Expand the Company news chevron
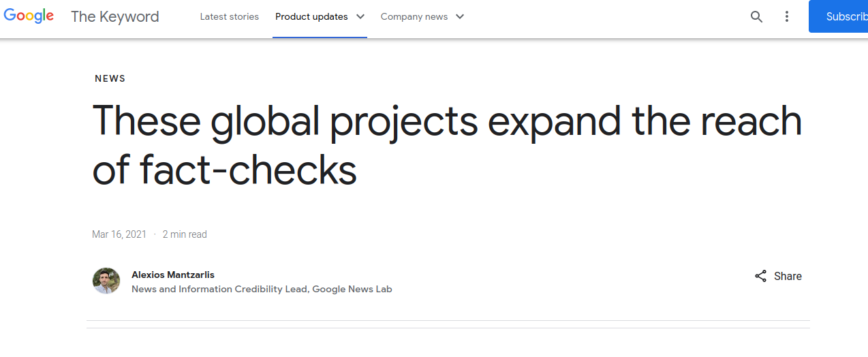 [x=460, y=16]
